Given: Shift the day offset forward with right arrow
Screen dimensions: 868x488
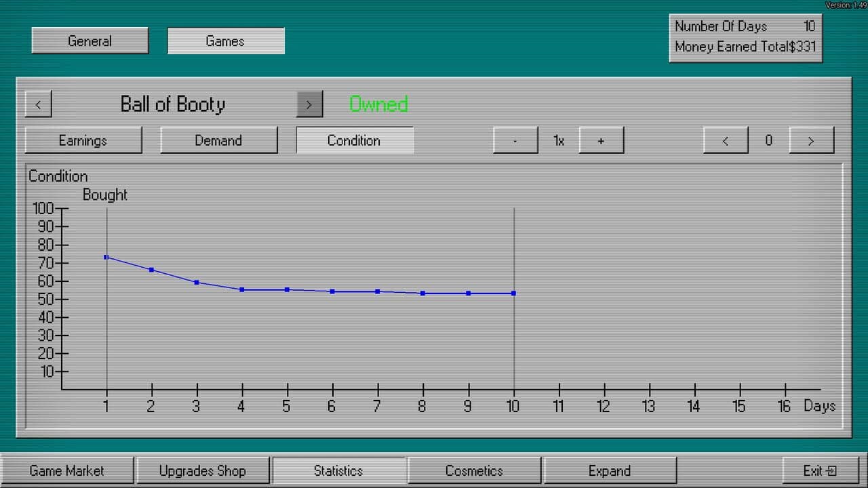Looking at the screenshot, I should click(812, 140).
